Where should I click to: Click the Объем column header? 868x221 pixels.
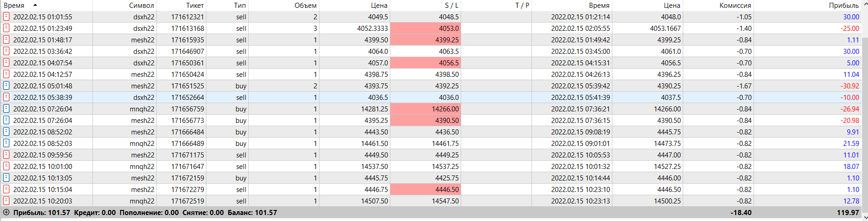coord(305,6)
